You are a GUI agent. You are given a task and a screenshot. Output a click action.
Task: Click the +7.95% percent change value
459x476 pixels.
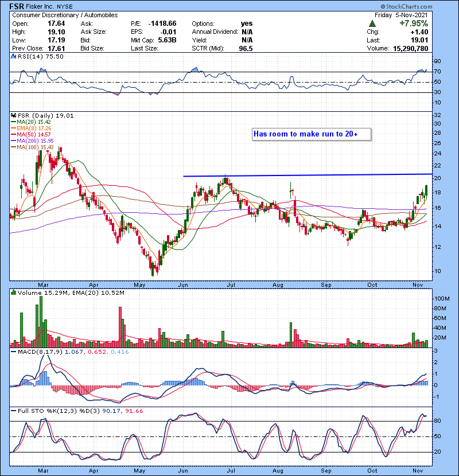point(414,24)
